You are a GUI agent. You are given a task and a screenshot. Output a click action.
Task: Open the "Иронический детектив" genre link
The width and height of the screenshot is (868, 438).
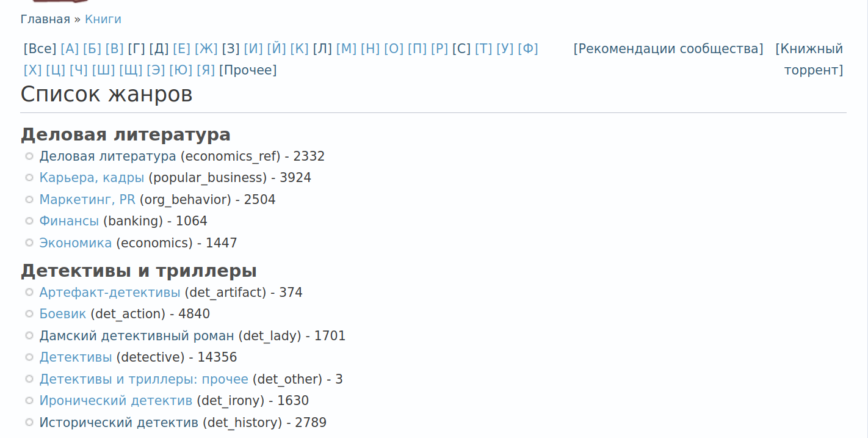(x=115, y=400)
